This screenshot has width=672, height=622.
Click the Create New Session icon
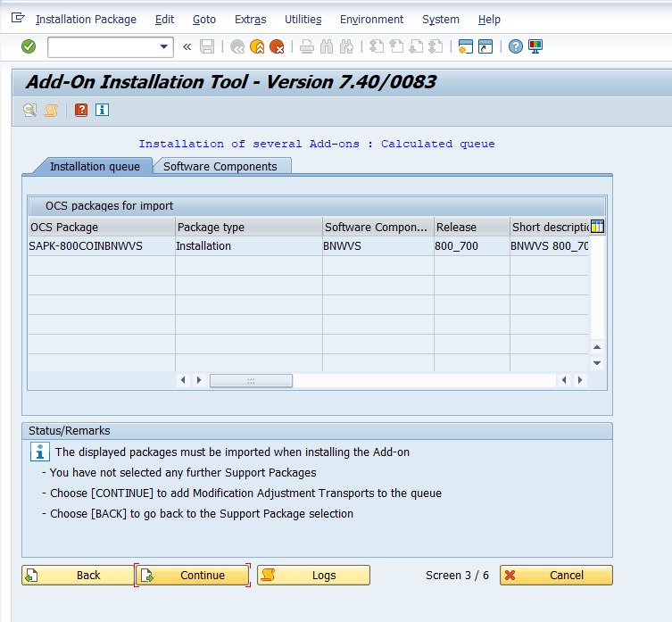click(465, 46)
